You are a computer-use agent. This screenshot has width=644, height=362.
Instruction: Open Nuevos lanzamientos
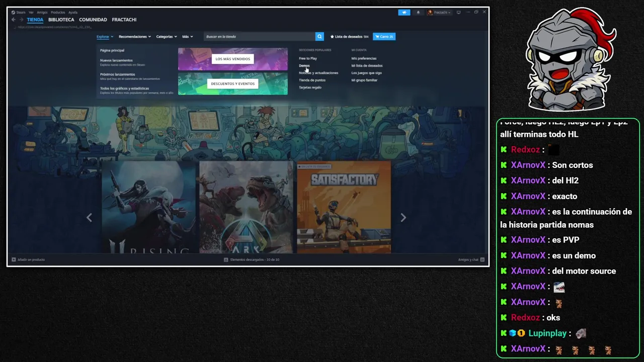click(x=116, y=60)
